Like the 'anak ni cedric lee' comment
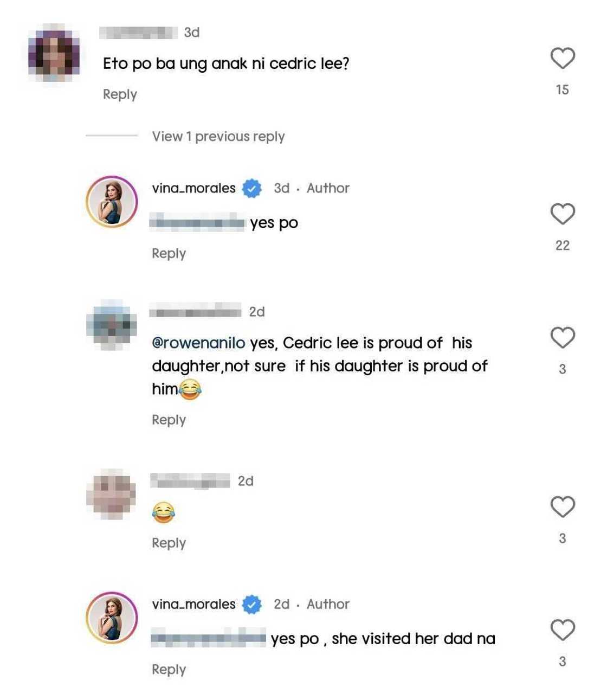 coord(562,59)
